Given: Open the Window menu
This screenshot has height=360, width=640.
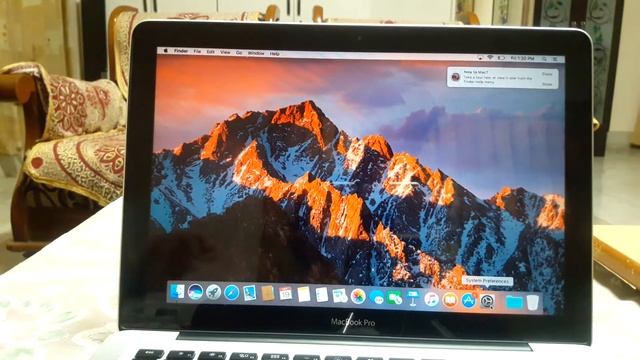Looking at the screenshot, I should 256,53.
